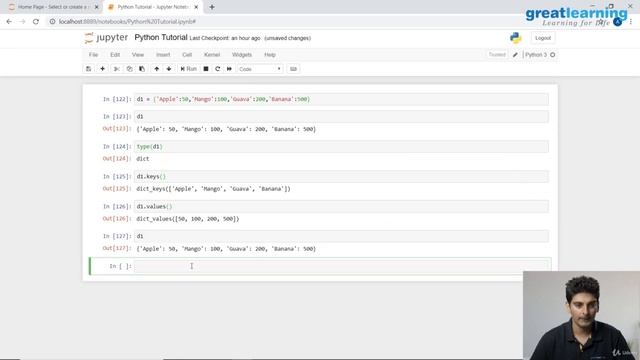Viewport: 640px width, 360px height.
Task: Click input cell 123 containing d1
Action: [342, 117]
